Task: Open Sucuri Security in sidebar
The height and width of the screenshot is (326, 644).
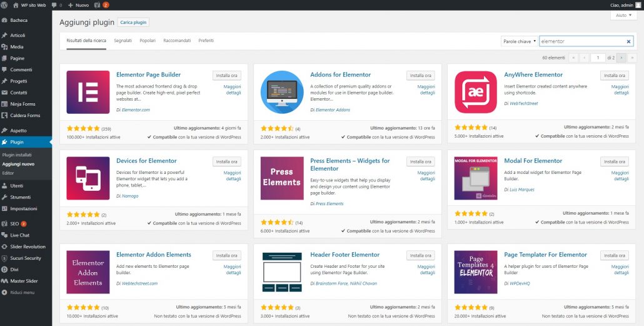Action: click(26, 258)
